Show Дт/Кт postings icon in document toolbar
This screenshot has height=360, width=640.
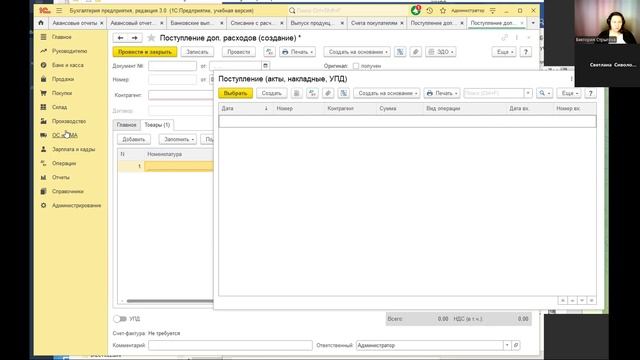tap(269, 52)
